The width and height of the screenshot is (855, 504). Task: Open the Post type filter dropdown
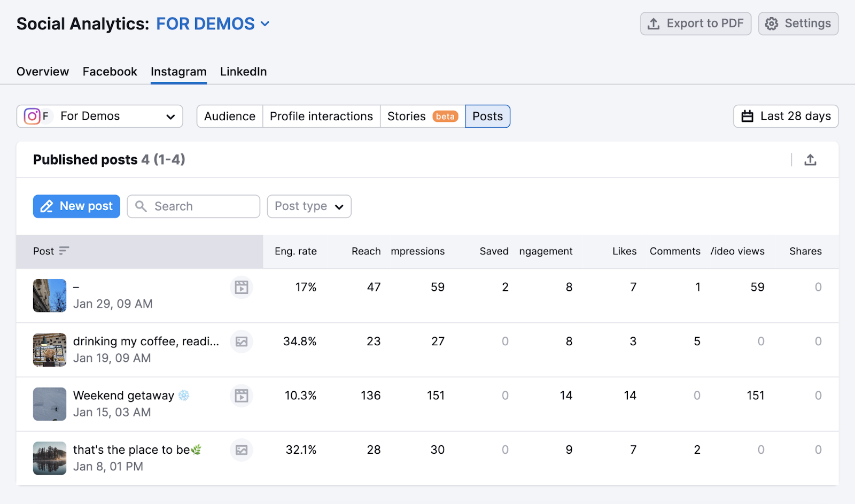coord(308,206)
